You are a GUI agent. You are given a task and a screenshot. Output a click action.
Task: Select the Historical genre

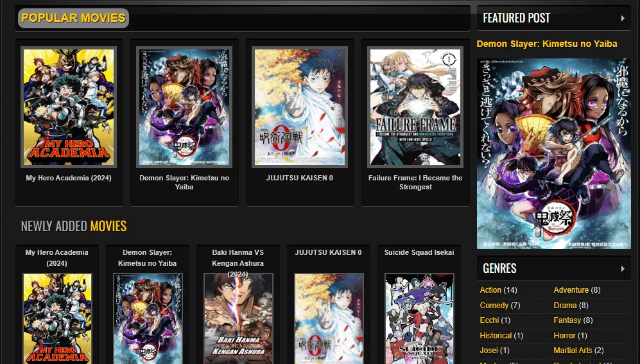(x=496, y=336)
